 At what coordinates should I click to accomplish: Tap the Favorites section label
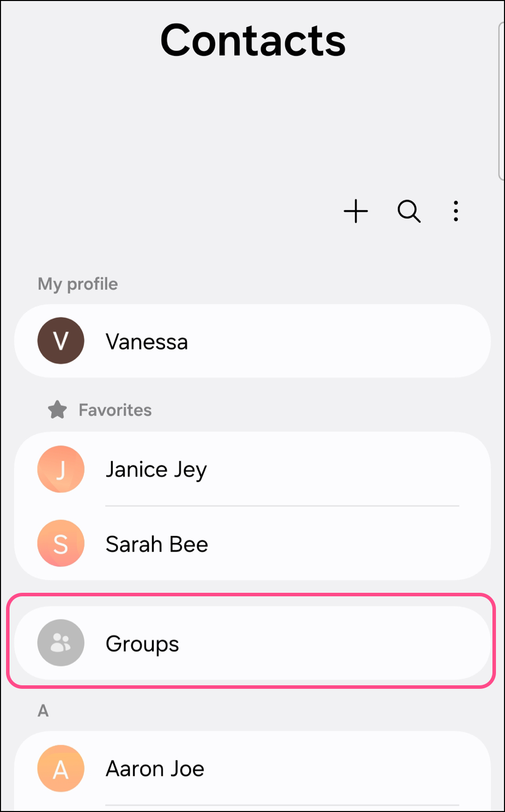click(115, 410)
